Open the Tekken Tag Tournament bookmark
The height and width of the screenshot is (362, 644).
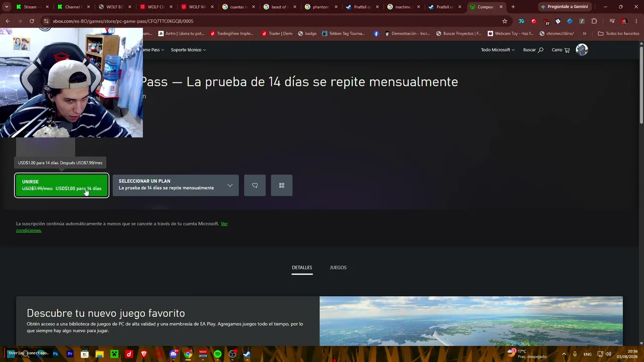coord(344,34)
